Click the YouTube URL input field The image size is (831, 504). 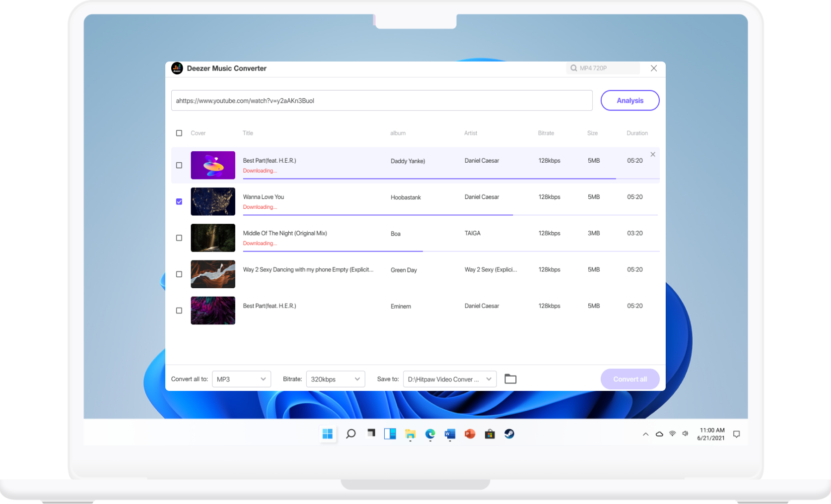pos(382,100)
